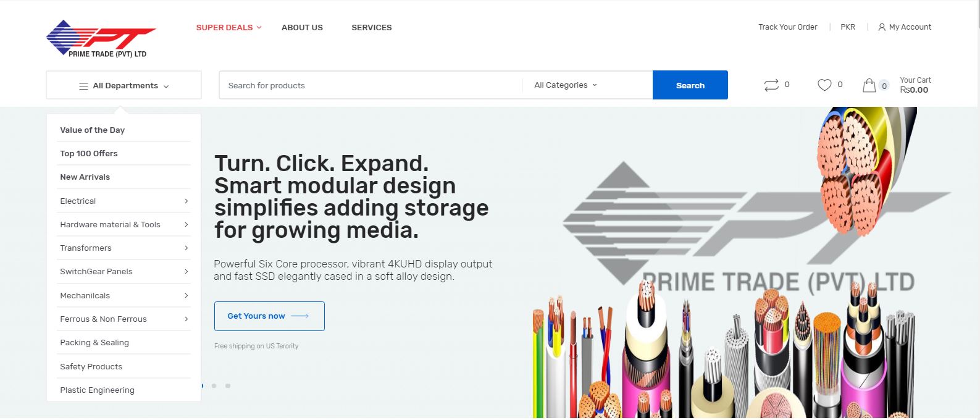Open the All Categories dropdown
This screenshot has height=420, width=980.
[x=566, y=85]
